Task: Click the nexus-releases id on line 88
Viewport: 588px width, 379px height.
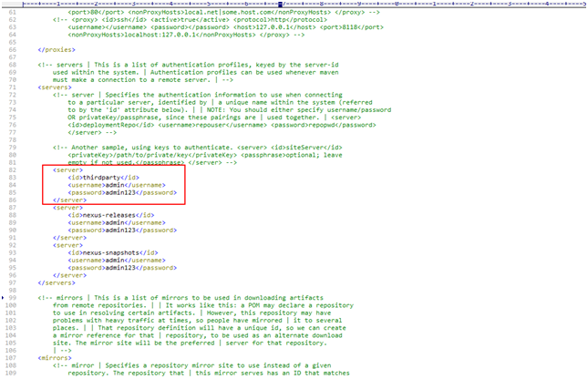Action: 109,215
